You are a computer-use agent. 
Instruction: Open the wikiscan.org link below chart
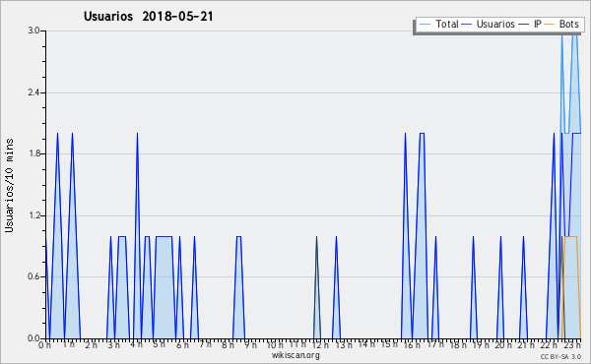295,355
